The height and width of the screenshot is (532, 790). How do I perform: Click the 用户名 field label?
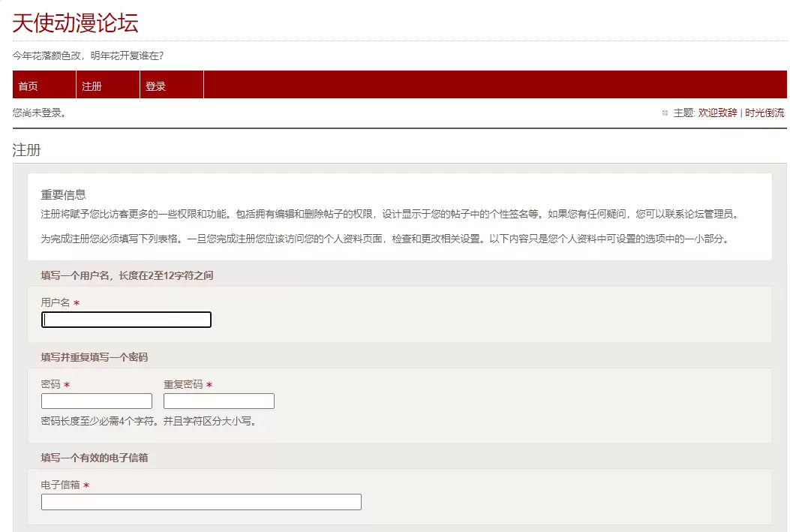(x=55, y=302)
